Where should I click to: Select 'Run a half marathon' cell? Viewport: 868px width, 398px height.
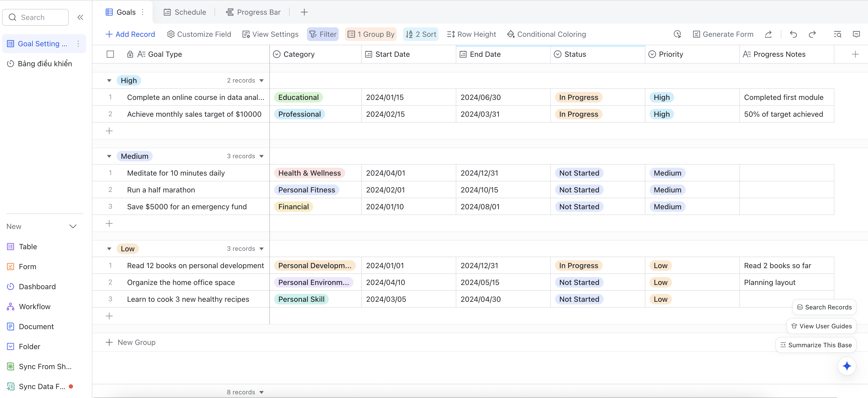click(181, 190)
